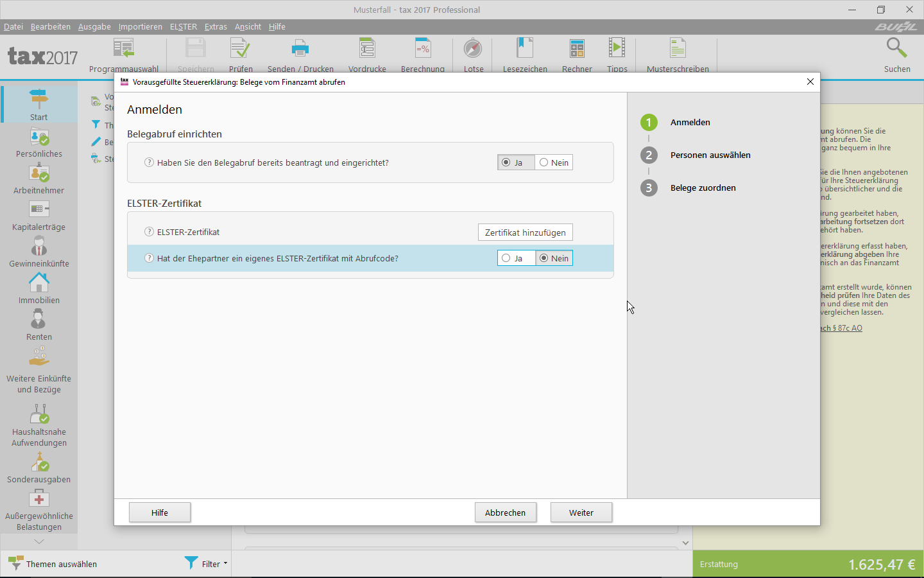Viewport: 924px width, 578px height.
Task: Open the Ansicht menu
Action: click(x=248, y=26)
